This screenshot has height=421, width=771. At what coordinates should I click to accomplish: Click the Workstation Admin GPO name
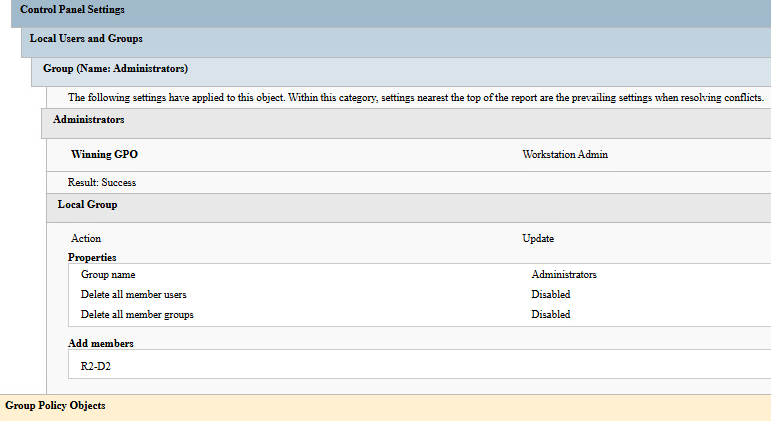click(565, 155)
